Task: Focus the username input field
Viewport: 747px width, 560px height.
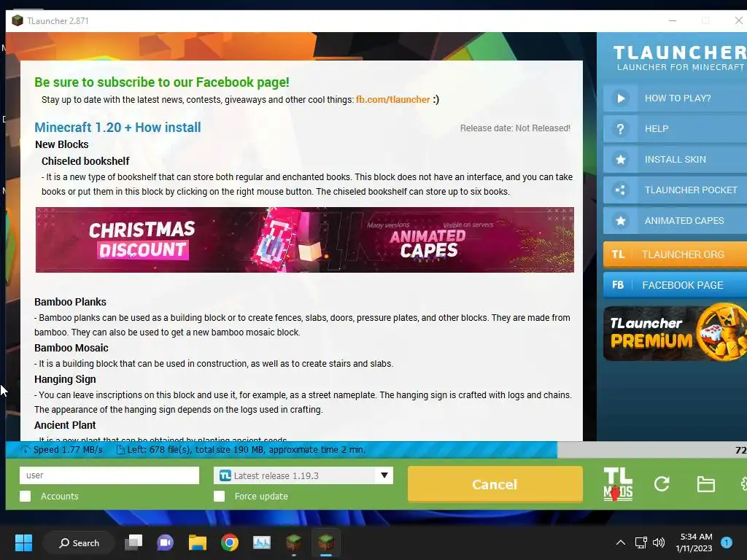Action: pyautogui.click(x=109, y=475)
